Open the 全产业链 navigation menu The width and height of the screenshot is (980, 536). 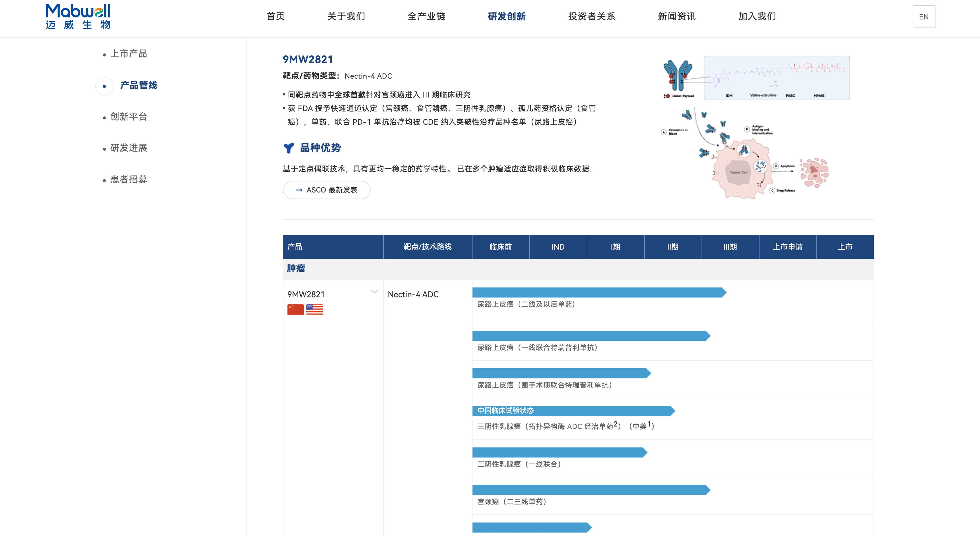click(426, 16)
